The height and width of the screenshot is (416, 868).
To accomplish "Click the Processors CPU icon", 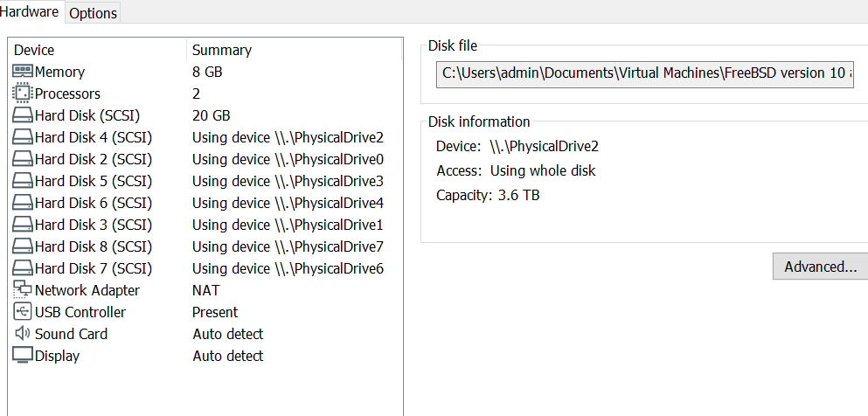I will [x=23, y=94].
